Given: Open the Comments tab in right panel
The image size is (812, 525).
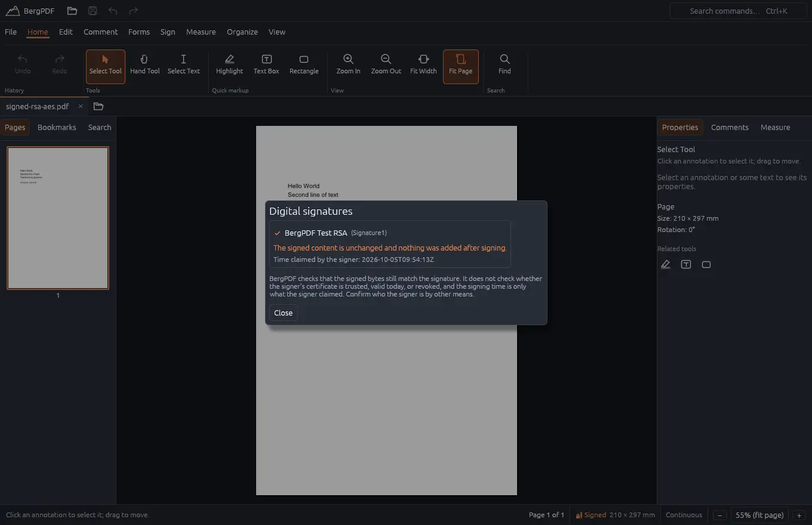Looking at the screenshot, I should (730, 127).
